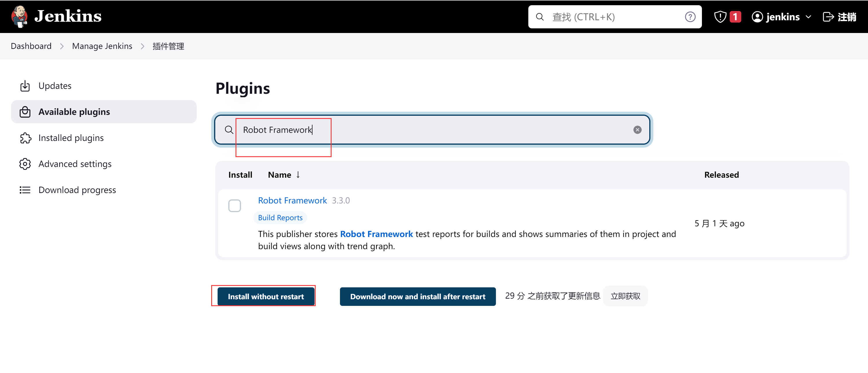Click the plugin search input field
Image resolution: width=868 pixels, height=373 pixels.
click(431, 130)
